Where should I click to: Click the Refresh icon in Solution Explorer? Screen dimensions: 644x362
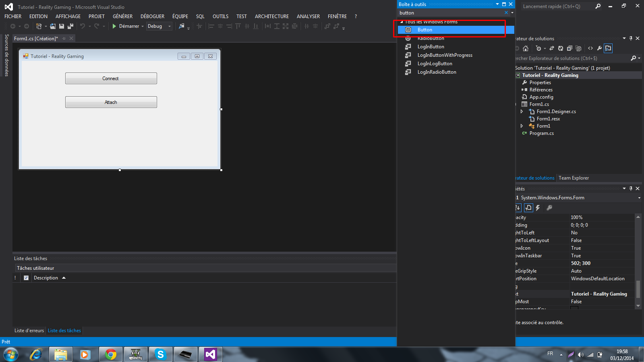(x=561, y=48)
